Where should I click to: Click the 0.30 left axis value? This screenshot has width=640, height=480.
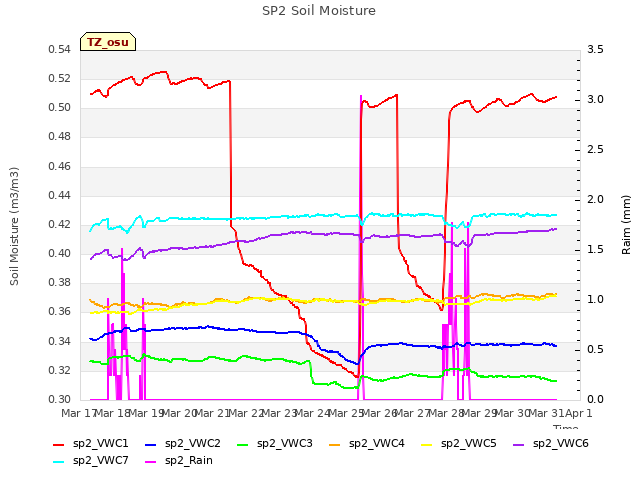coord(60,399)
